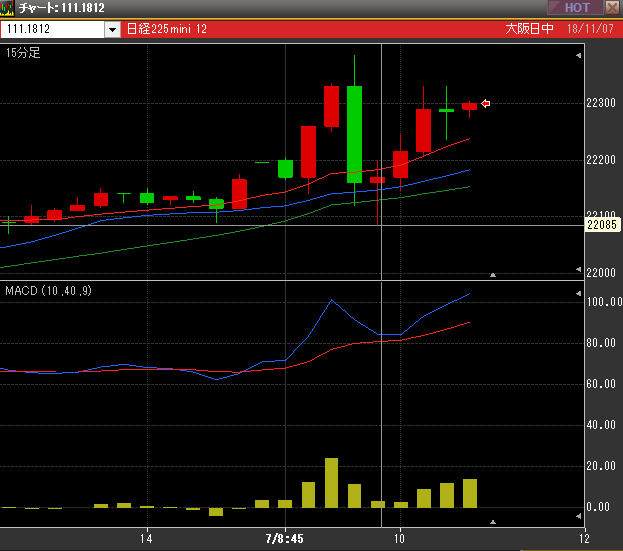Click bottom-right scale arrow below 0.00
Viewport: 623px width, 551px height.
click(x=578, y=516)
